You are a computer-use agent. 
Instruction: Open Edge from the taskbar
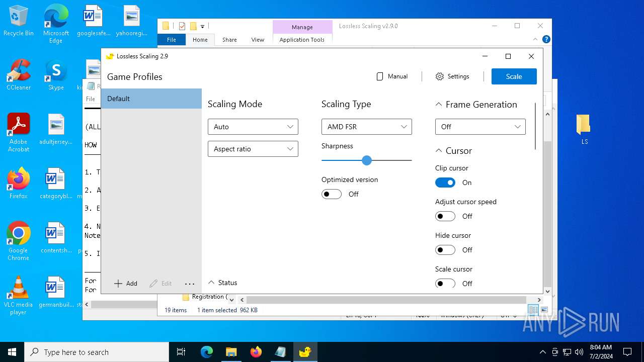(207, 352)
